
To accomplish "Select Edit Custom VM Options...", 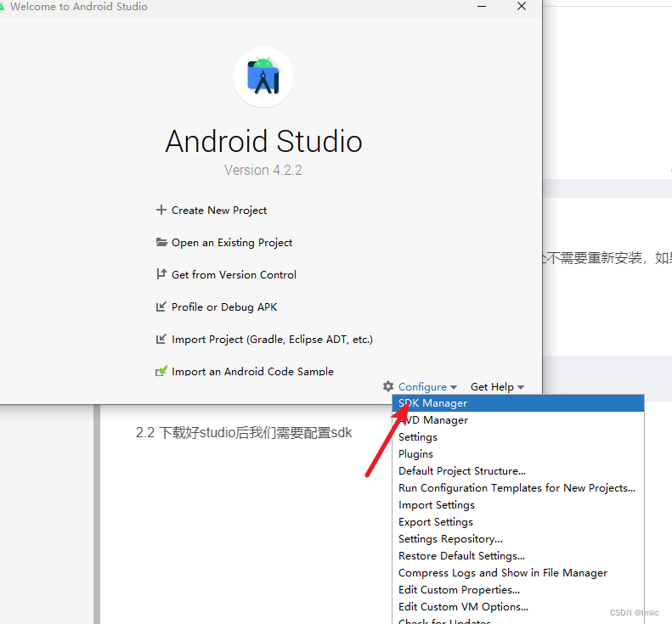I will 518,607.
